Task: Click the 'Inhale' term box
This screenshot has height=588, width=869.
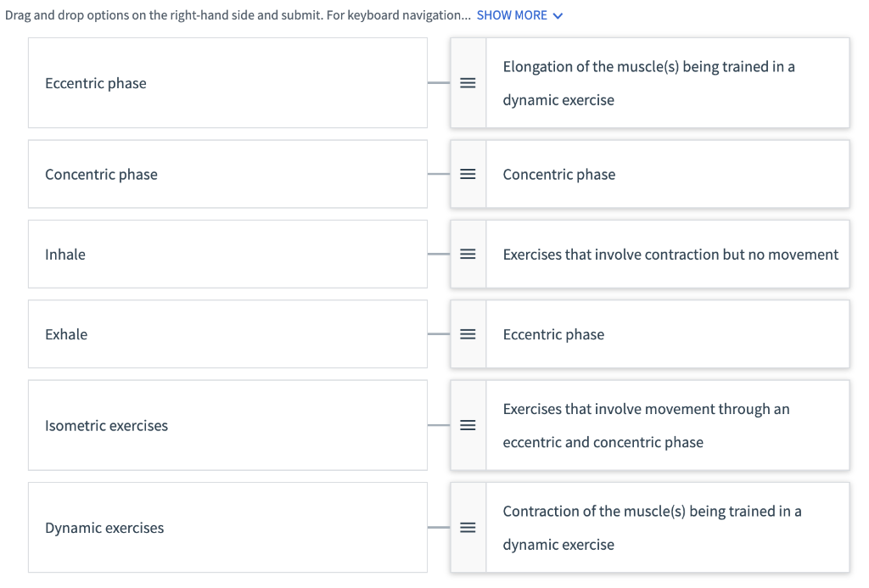Action: (x=227, y=254)
